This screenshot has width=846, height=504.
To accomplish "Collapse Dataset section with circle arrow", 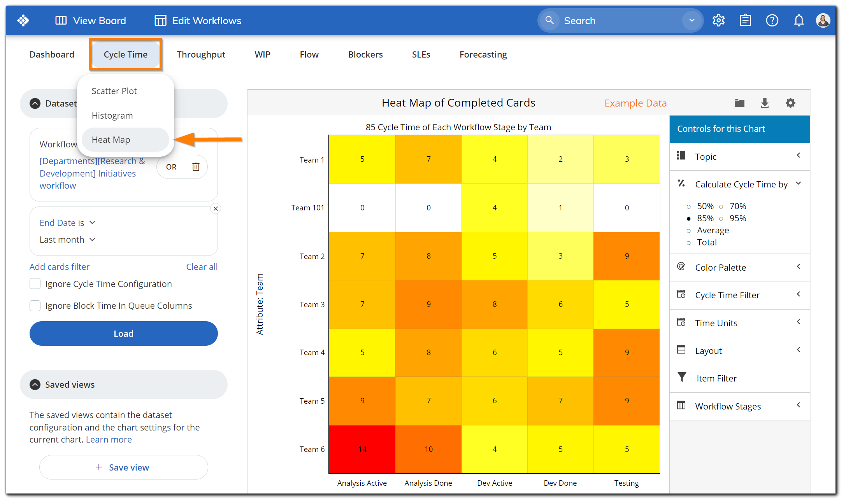I will [x=35, y=103].
